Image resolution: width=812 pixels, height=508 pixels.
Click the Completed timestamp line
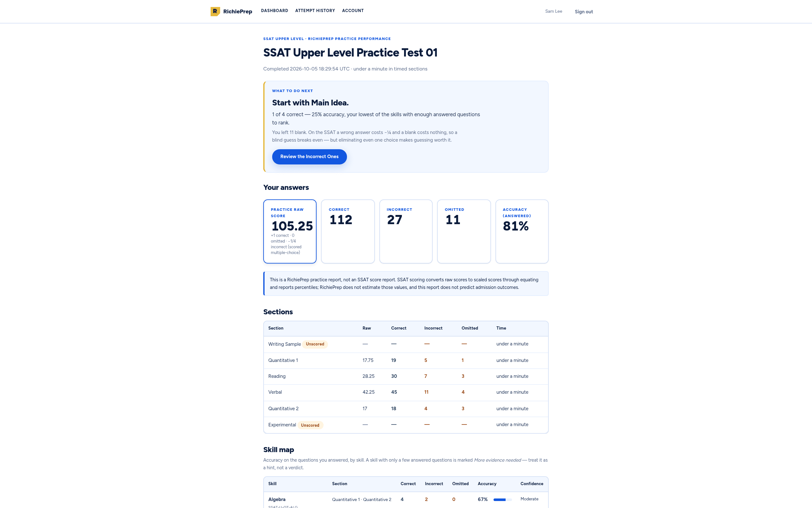(345, 69)
